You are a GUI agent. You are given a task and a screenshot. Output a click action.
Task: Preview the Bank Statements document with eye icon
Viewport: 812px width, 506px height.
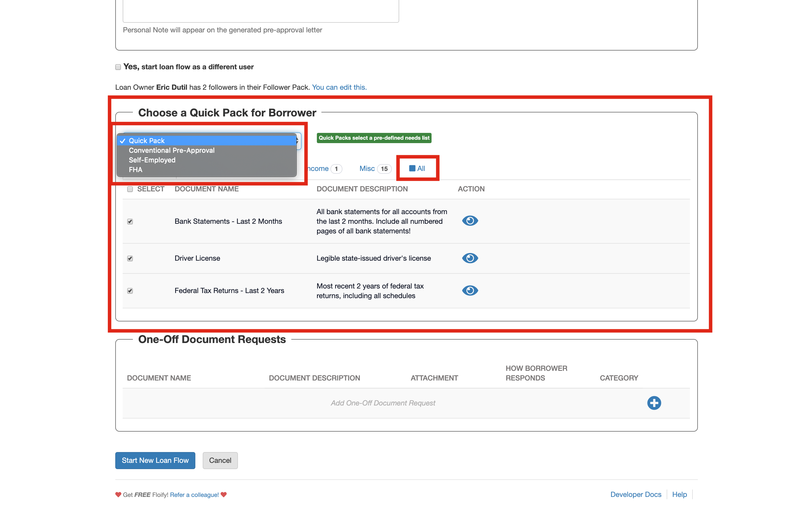click(x=470, y=221)
